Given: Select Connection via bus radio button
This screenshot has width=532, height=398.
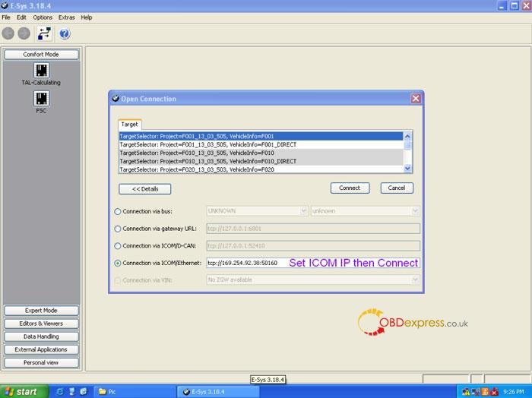Looking at the screenshot, I should point(118,212).
